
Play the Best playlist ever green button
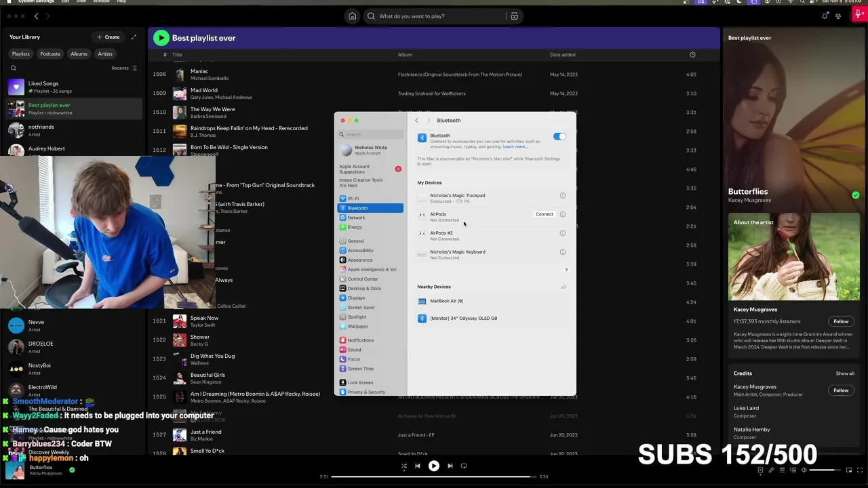point(161,38)
